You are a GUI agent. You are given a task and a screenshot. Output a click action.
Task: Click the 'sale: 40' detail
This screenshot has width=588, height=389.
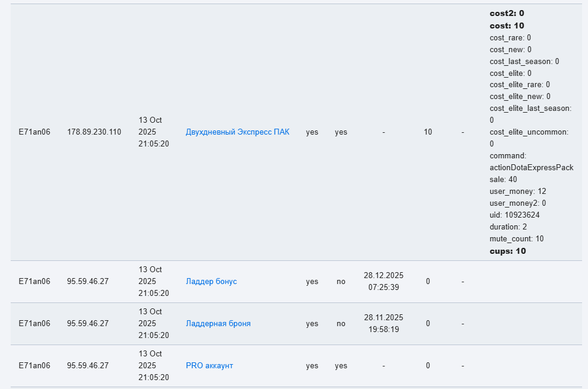[x=503, y=180]
